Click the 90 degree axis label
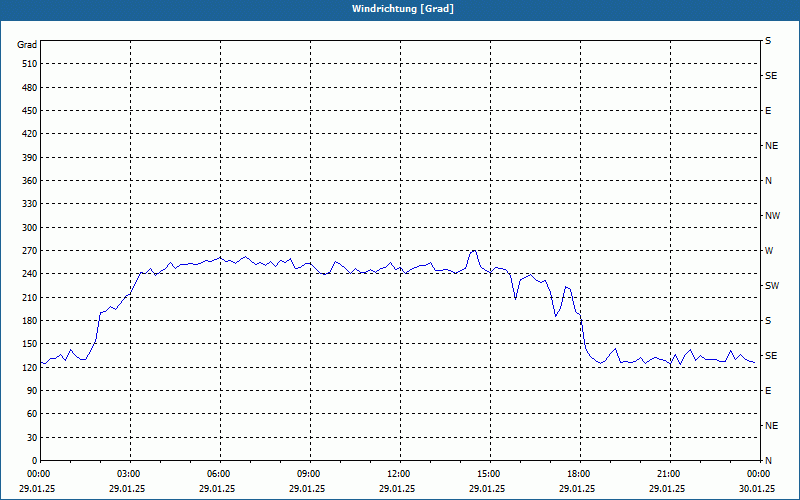This screenshot has width=800, height=500. point(32,391)
